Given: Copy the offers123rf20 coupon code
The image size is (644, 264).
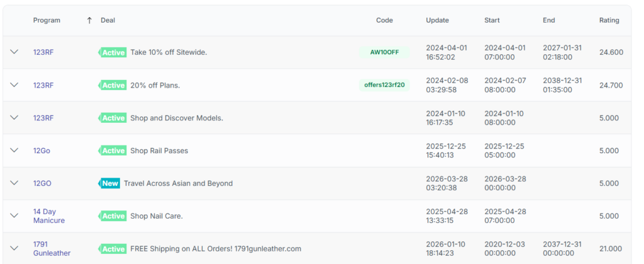Looking at the screenshot, I should [x=384, y=85].
